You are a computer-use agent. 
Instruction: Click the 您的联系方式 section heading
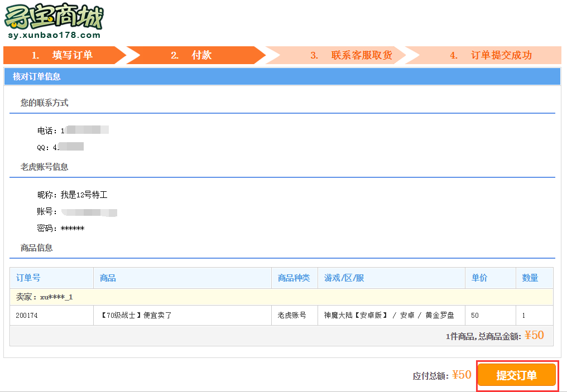pos(45,103)
